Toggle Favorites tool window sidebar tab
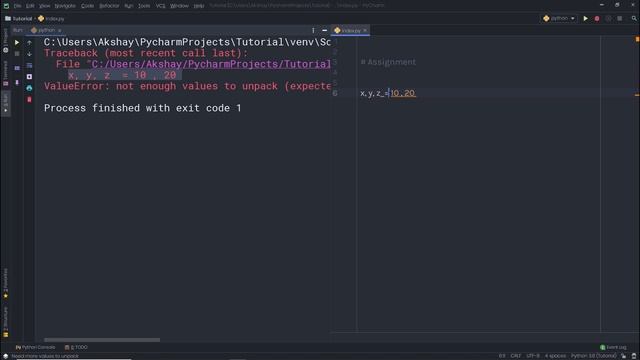Image resolution: width=640 pixels, height=360 pixels. point(5,283)
